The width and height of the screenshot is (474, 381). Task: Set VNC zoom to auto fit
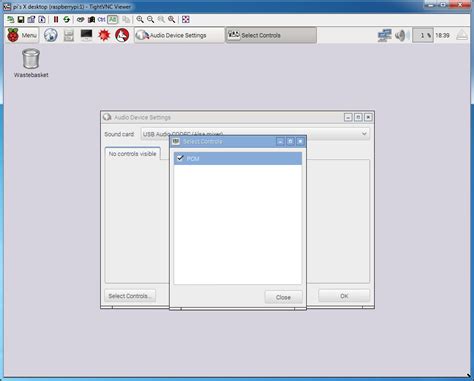point(172,20)
